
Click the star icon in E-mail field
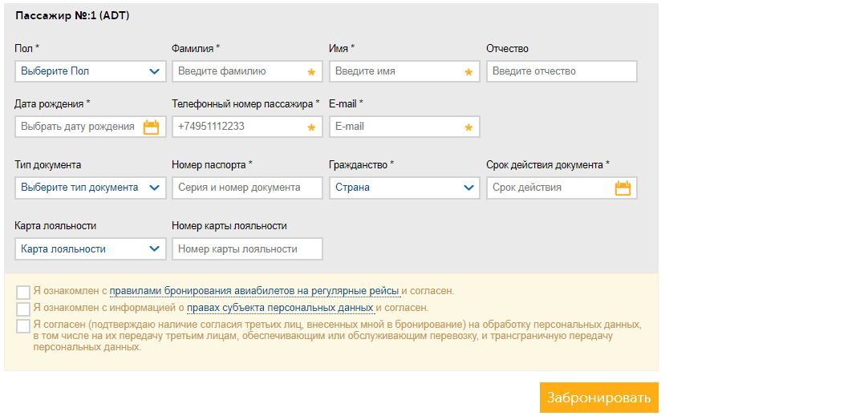click(468, 127)
